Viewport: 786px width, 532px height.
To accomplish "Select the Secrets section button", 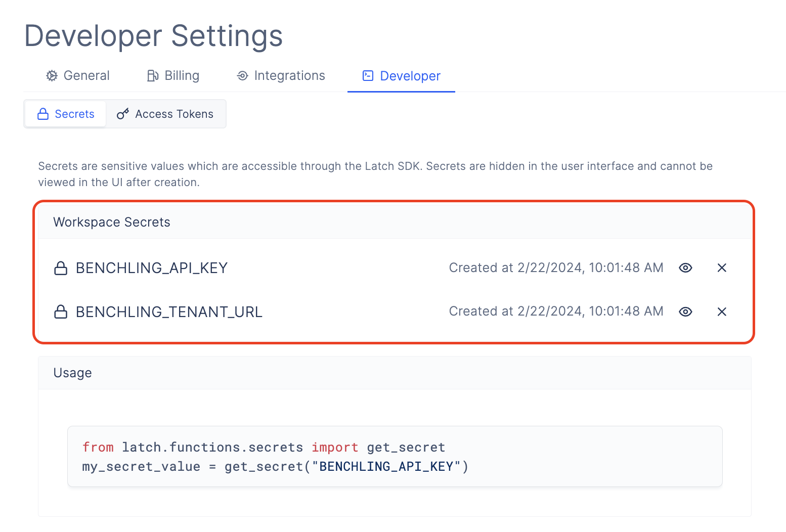I will [x=66, y=114].
